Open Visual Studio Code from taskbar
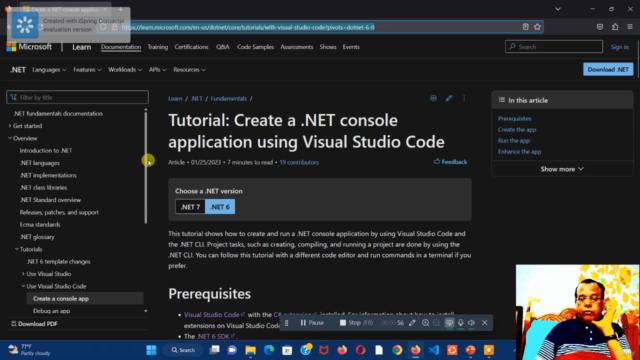 (434, 350)
